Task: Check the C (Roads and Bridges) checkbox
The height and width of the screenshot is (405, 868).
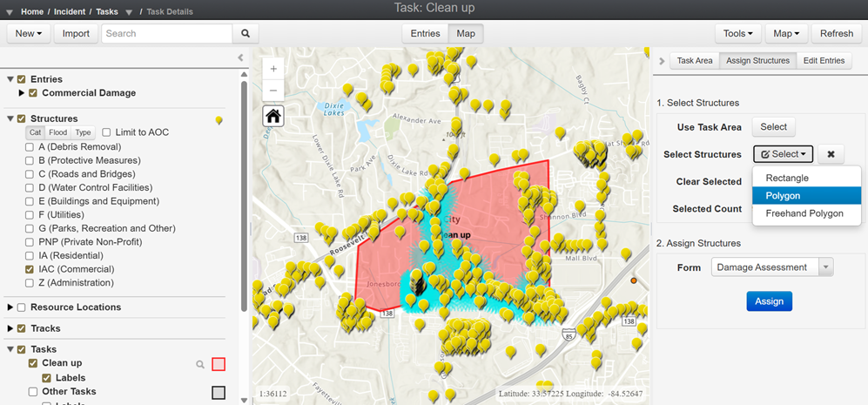Action: click(x=30, y=174)
